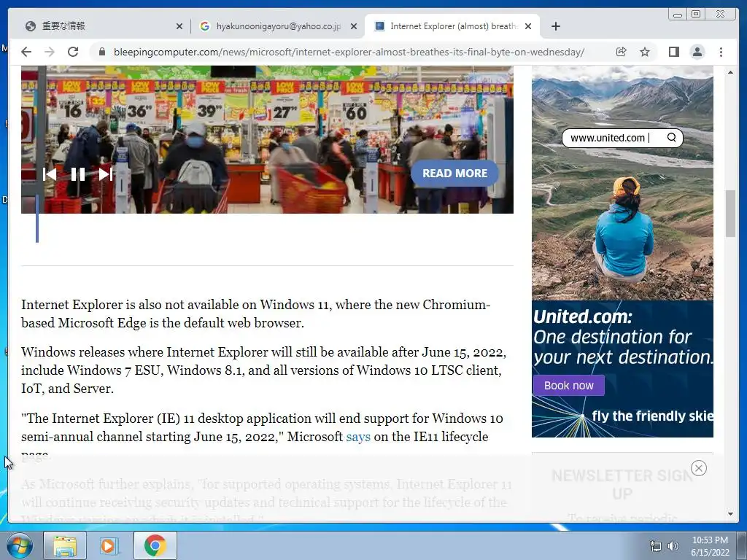The image size is (747, 560).
Task: Share this page via share icon
Action: click(621, 52)
